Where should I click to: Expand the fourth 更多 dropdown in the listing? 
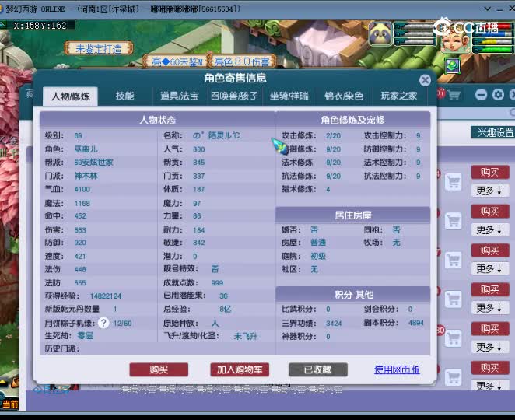point(490,308)
